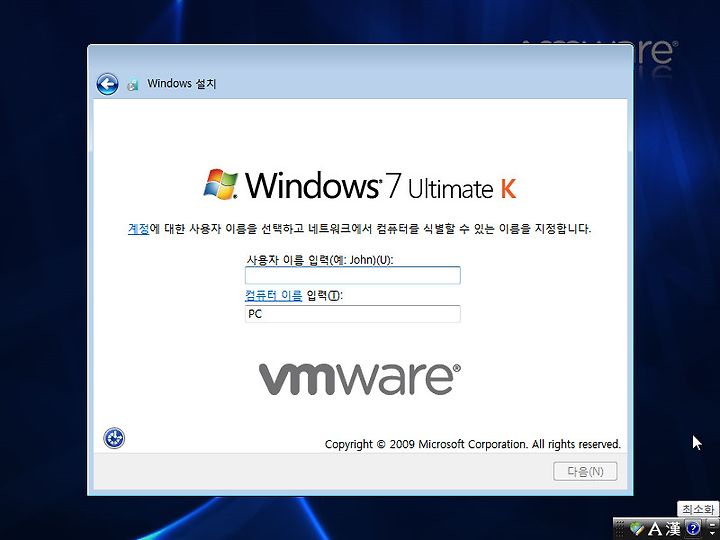Click the Copyright © 2009 Microsoft Corporation text
The height and width of the screenshot is (540, 720).
[x=472, y=444]
